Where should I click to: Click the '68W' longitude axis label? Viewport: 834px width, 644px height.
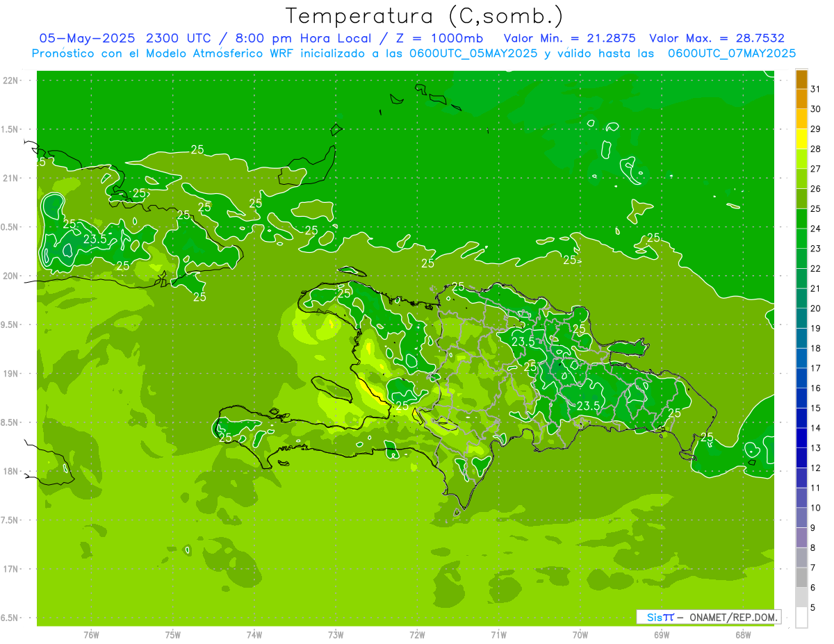743,636
